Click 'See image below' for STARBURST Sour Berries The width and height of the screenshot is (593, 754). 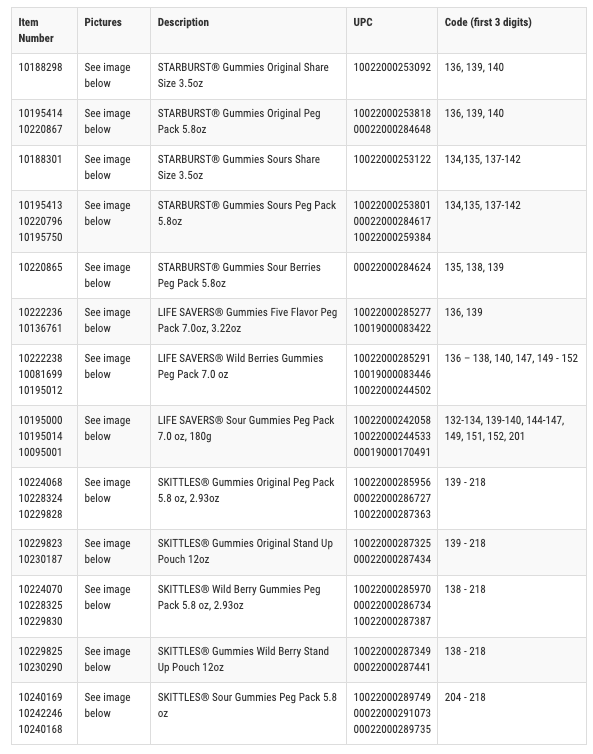(107, 275)
